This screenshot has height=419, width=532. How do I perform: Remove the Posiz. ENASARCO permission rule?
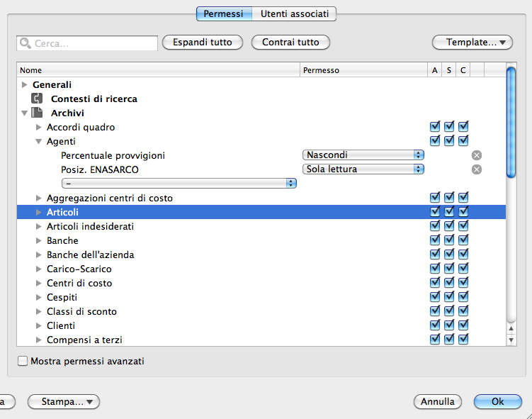(x=477, y=169)
